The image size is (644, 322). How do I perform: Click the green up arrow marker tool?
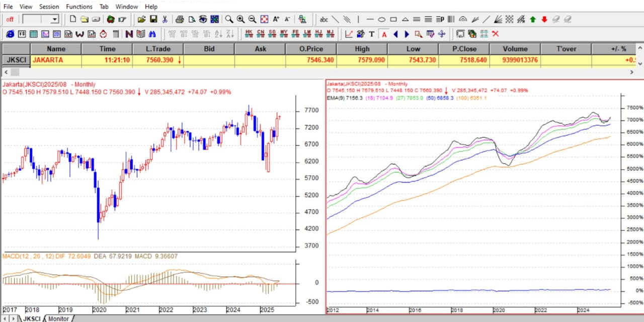click(532, 19)
